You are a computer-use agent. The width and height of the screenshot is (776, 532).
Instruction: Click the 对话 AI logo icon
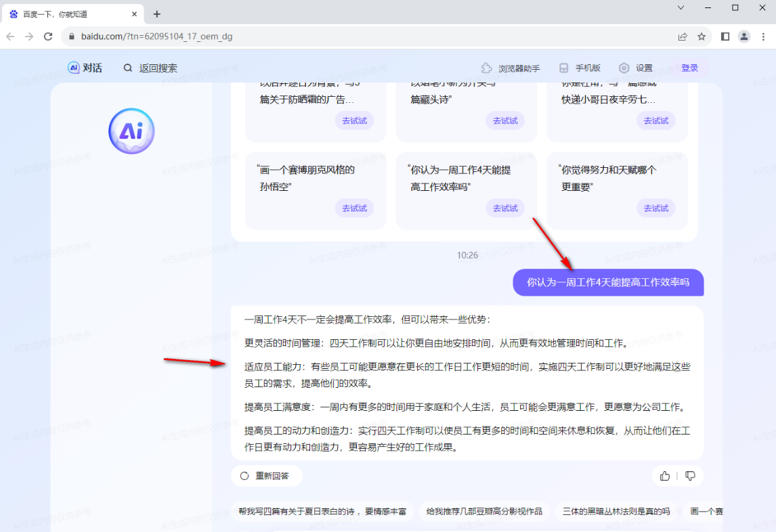73,68
